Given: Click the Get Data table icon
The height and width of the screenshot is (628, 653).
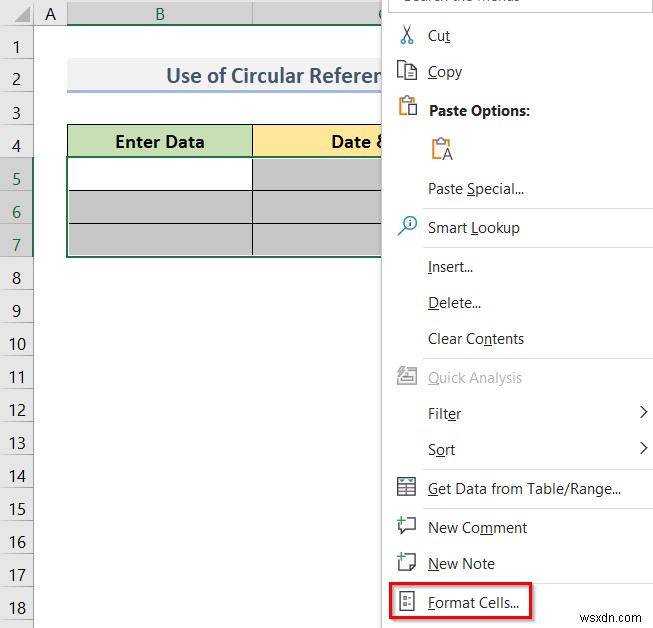Looking at the screenshot, I should [406, 486].
